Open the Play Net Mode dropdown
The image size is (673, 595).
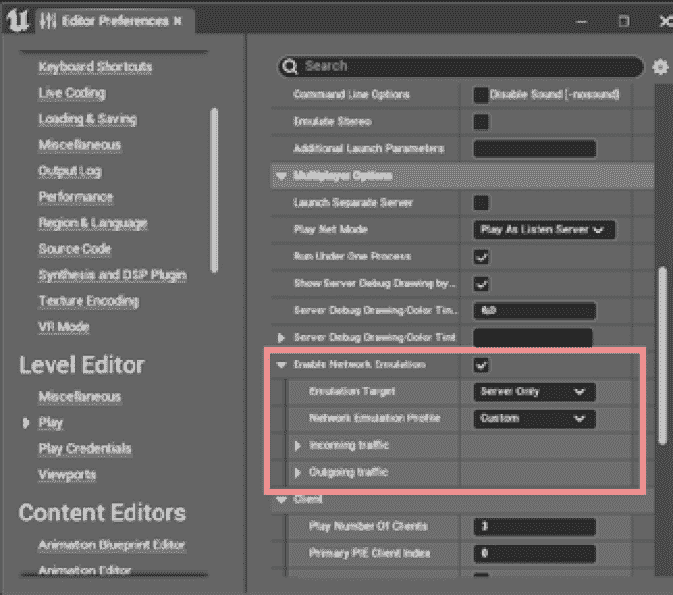(544, 230)
